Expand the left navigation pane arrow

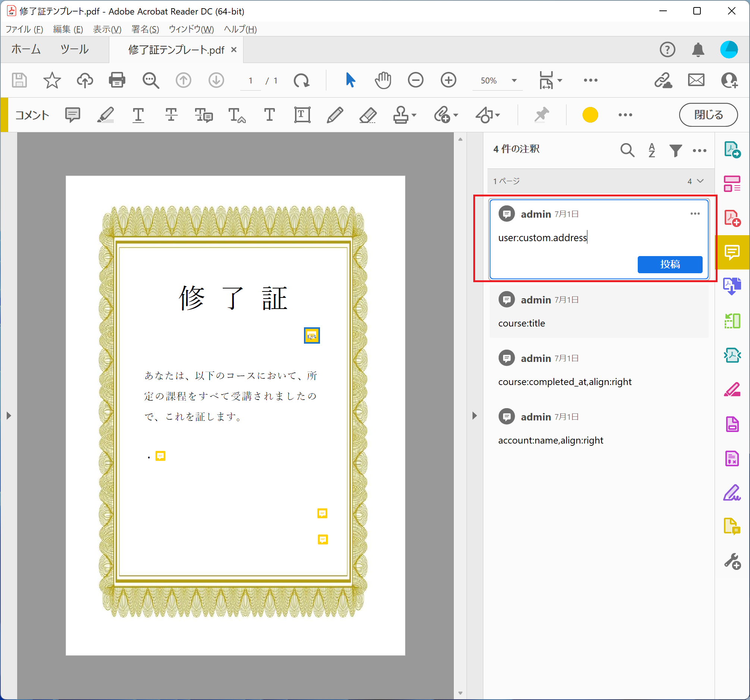[9, 416]
